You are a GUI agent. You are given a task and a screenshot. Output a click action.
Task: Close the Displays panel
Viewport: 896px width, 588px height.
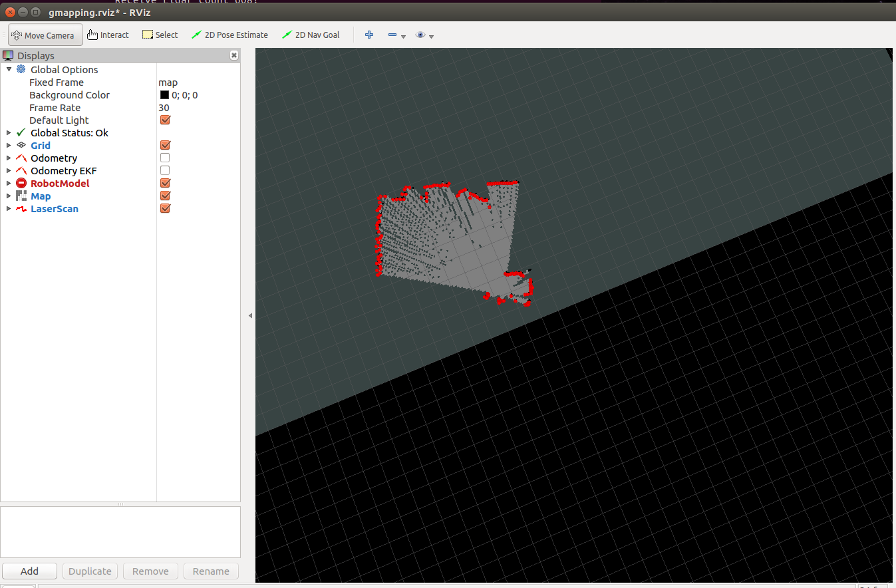[x=234, y=56]
